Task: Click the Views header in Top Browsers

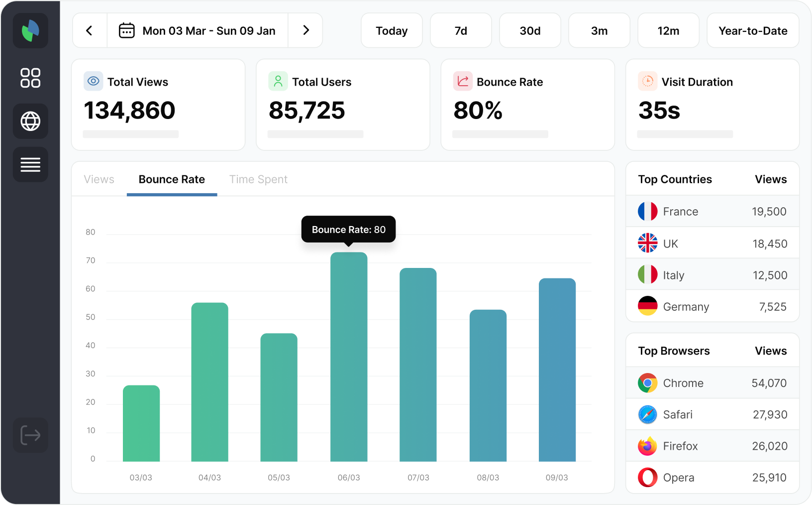Action: click(x=771, y=351)
